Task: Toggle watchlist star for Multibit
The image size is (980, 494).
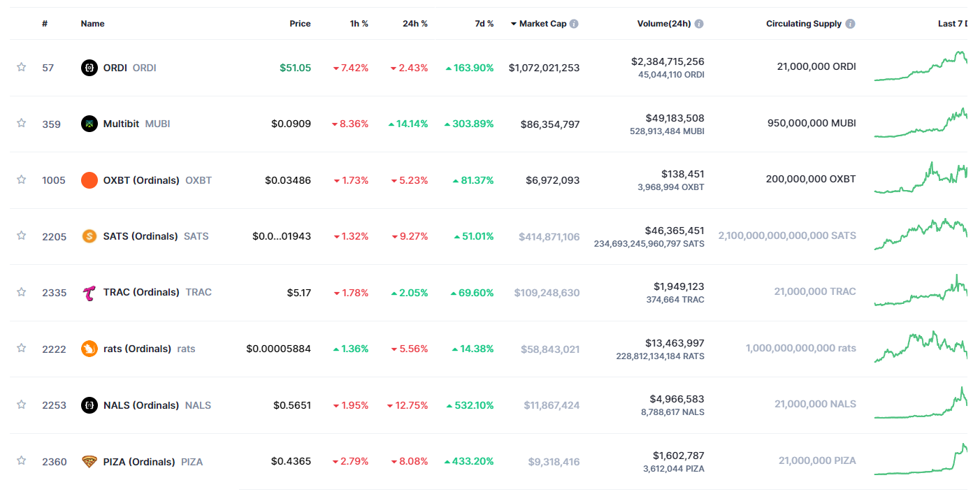Action: pos(22,123)
